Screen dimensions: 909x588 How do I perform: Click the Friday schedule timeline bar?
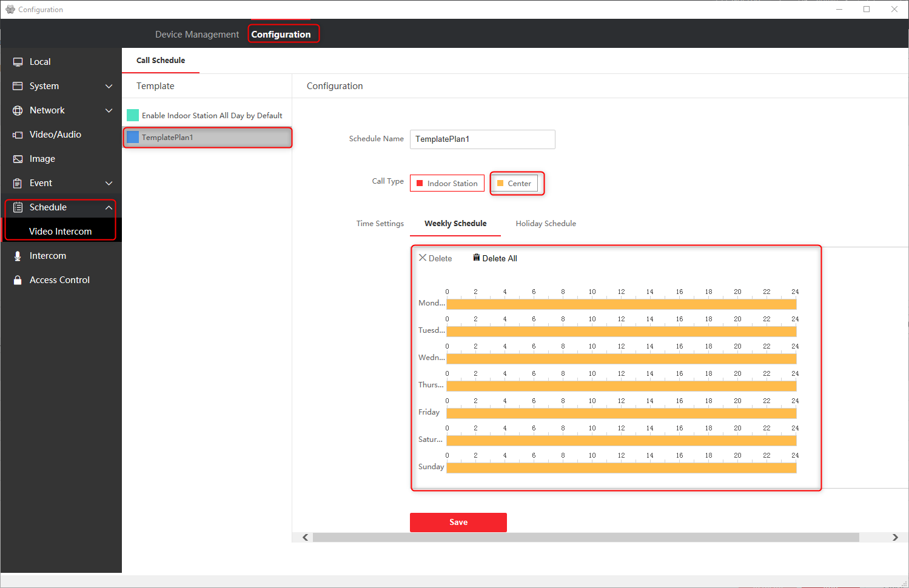(622, 413)
